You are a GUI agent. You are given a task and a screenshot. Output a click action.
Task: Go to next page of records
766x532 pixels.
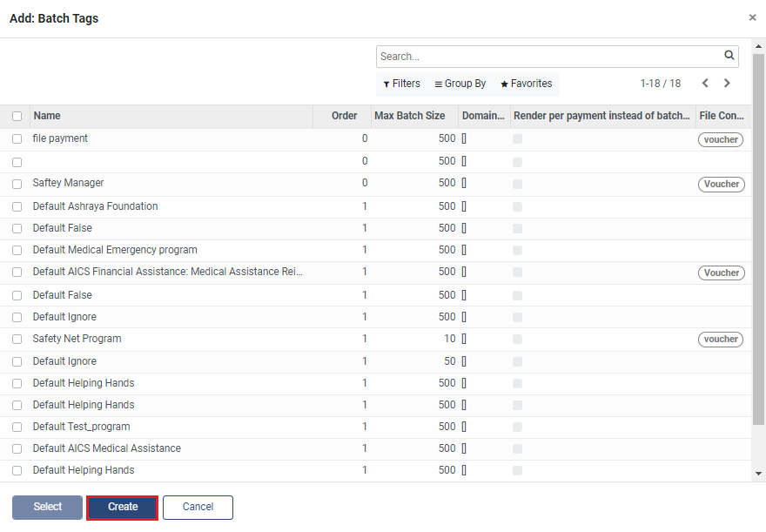pos(727,84)
